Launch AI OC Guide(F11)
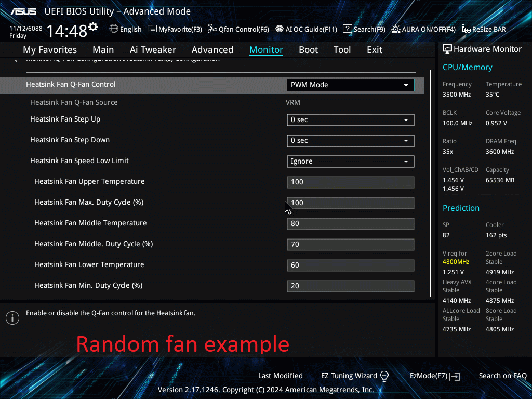The height and width of the screenshot is (399, 532). click(x=280, y=29)
